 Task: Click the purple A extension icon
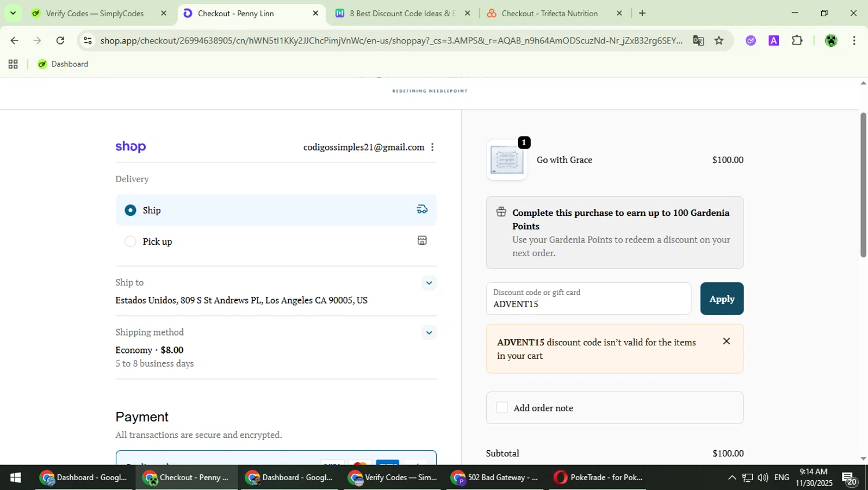tap(774, 40)
